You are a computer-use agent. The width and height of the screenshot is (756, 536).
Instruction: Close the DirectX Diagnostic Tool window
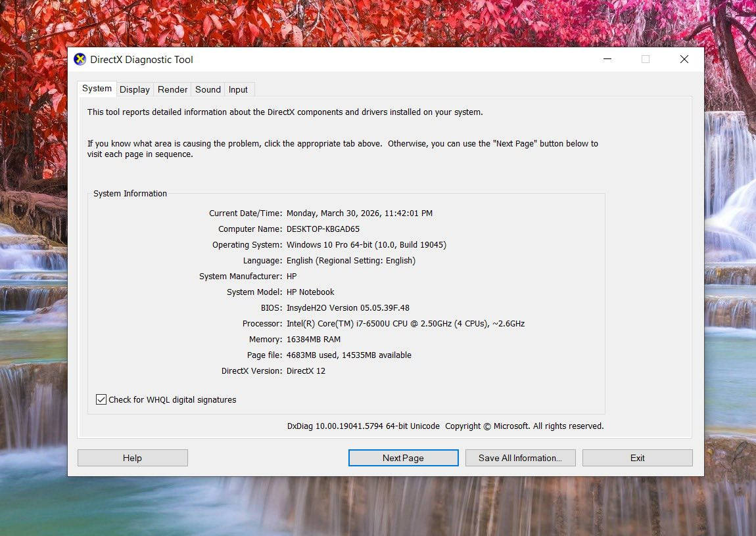point(684,59)
